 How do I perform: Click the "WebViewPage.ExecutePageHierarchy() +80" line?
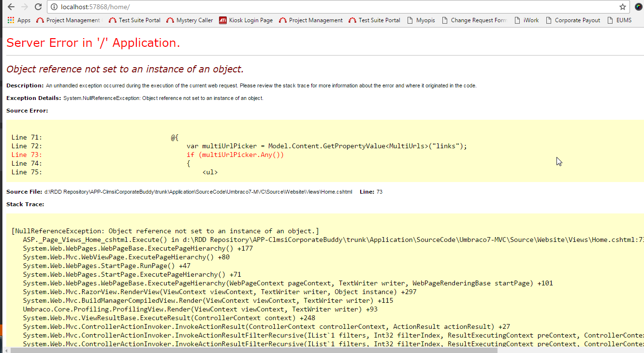pos(126,257)
